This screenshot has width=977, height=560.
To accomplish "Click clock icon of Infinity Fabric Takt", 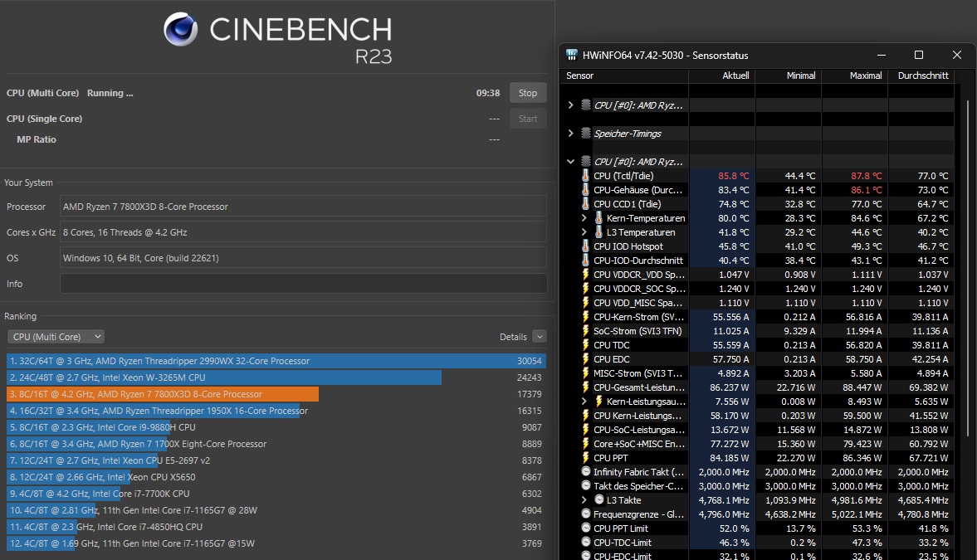I will [x=586, y=471].
